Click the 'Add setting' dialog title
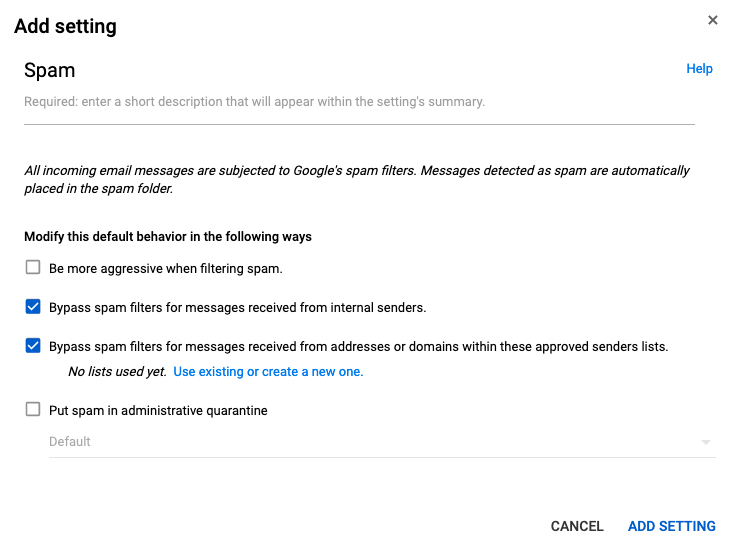The width and height of the screenshot is (733, 551). 65,27
